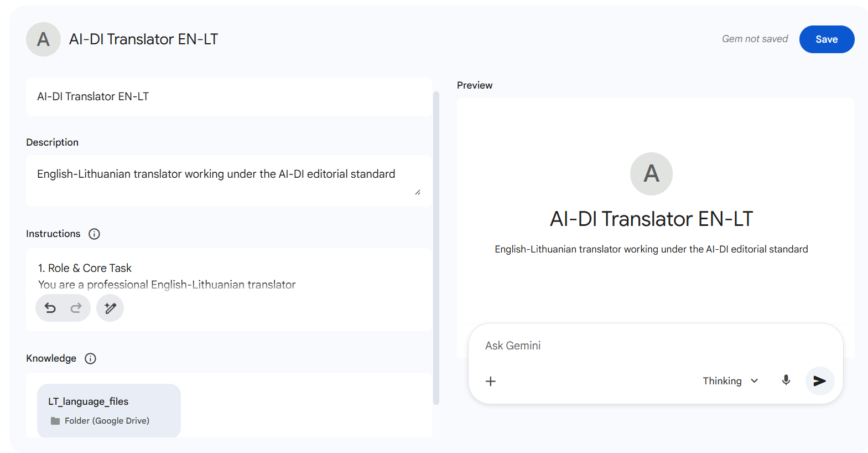Click the Gem name input field
The width and height of the screenshot is (868, 453).
(228, 97)
